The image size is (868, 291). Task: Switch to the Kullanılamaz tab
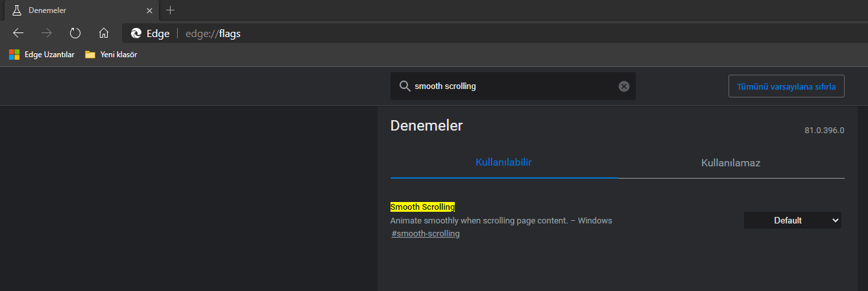tap(730, 163)
